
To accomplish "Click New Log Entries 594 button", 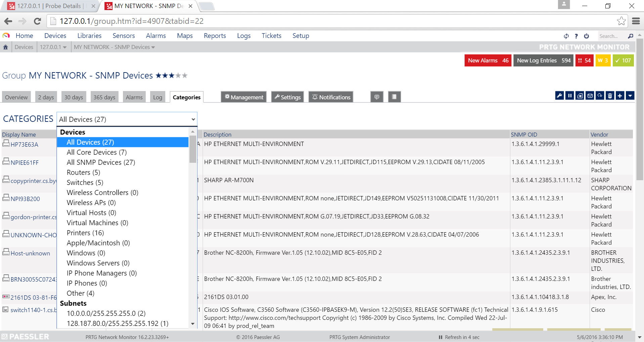I will pyautogui.click(x=543, y=60).
